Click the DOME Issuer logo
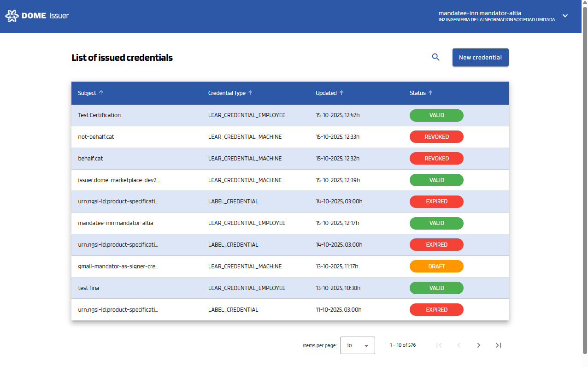588x367 pixels. pos(37,16)
